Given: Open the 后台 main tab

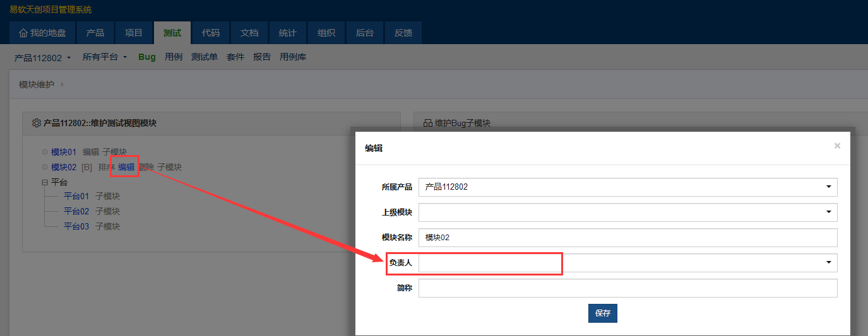Looking at the screenshot, I should (x=365, y=33).
